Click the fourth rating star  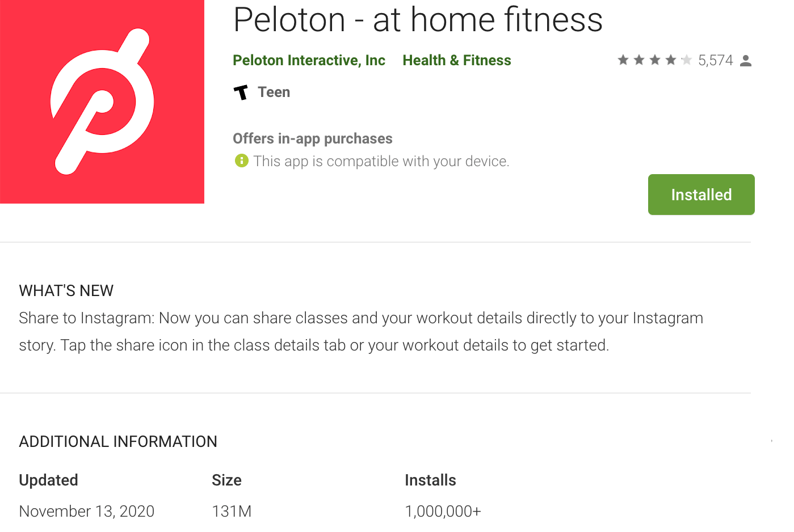[x=671, y=60]
